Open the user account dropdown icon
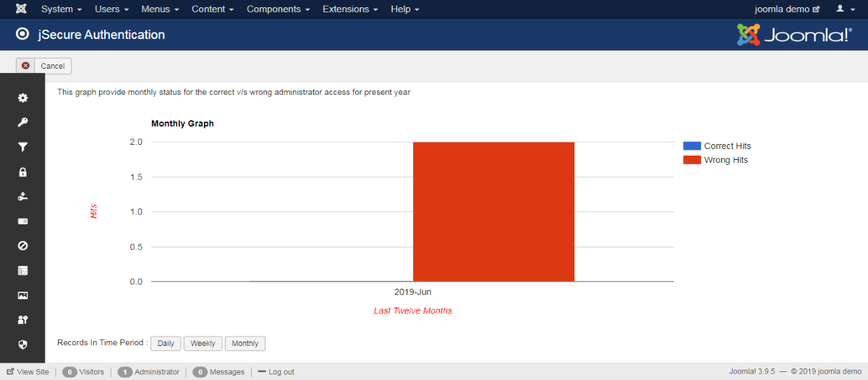Viewport: 868px width, 380px height. [843, 9]
